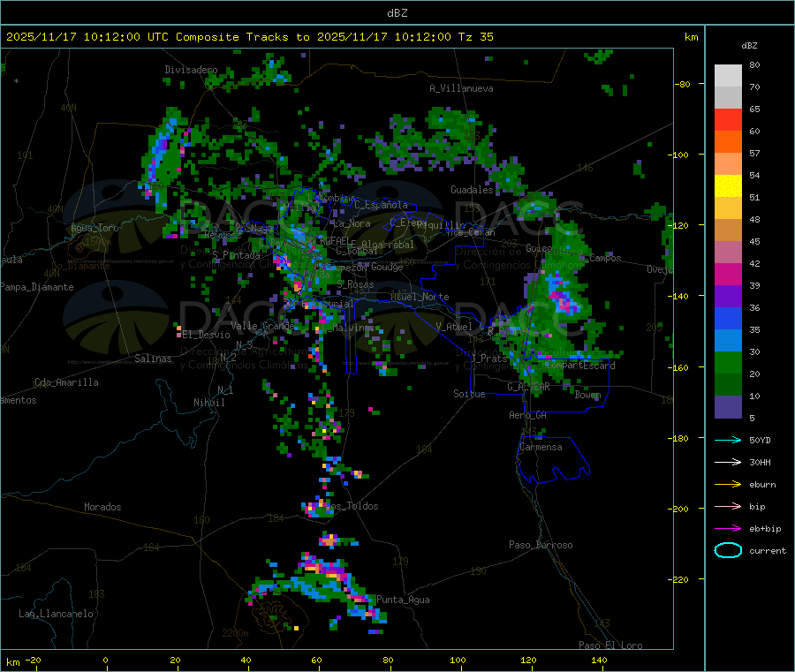Click the '30HM' legend label
Screen dimensions: 795x672
pos(760,462)
